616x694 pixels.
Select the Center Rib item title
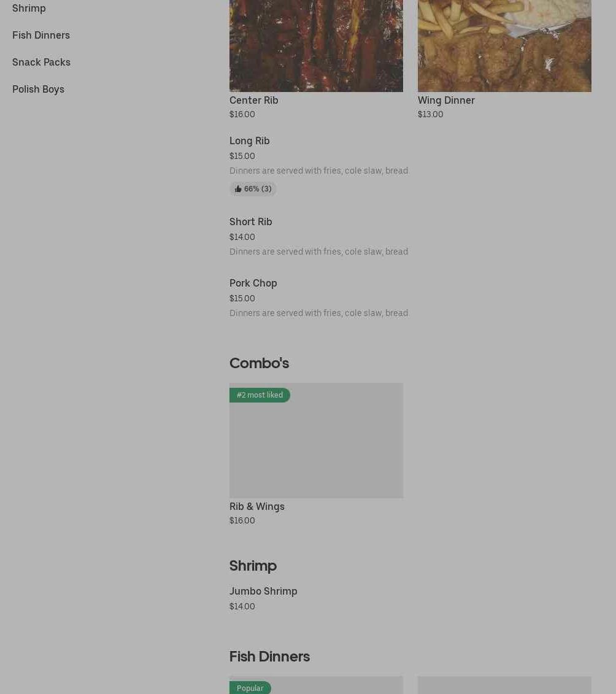tap(253, 100)
